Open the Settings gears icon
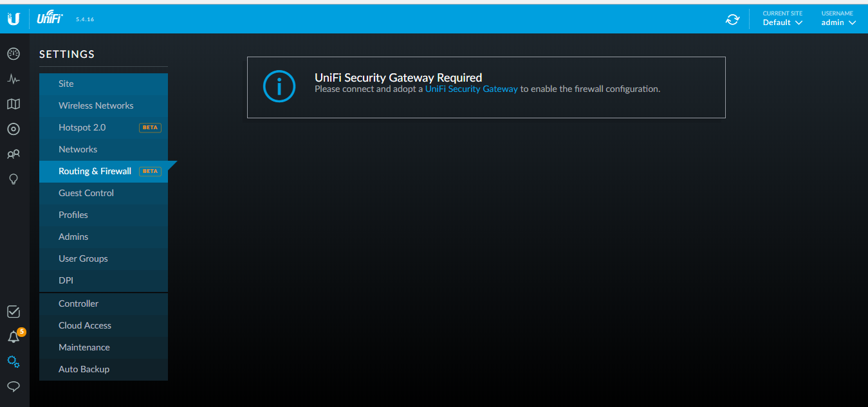Screen dimensions: 868x407 point(14,362)
